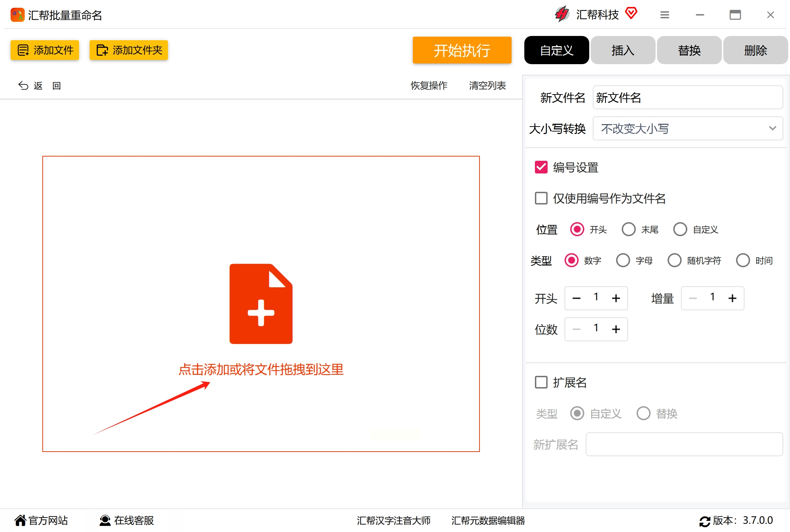Click the refresh icon next to 版本
The width and height of the screenshot is (790, 532).
(705, 521)
